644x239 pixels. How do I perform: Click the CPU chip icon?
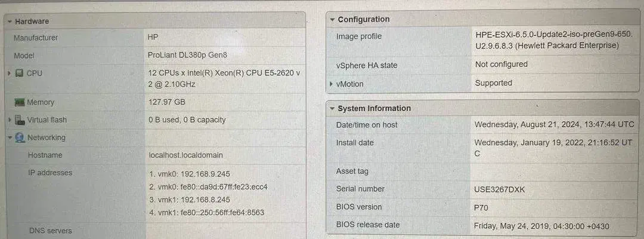[x=20, y=73]
